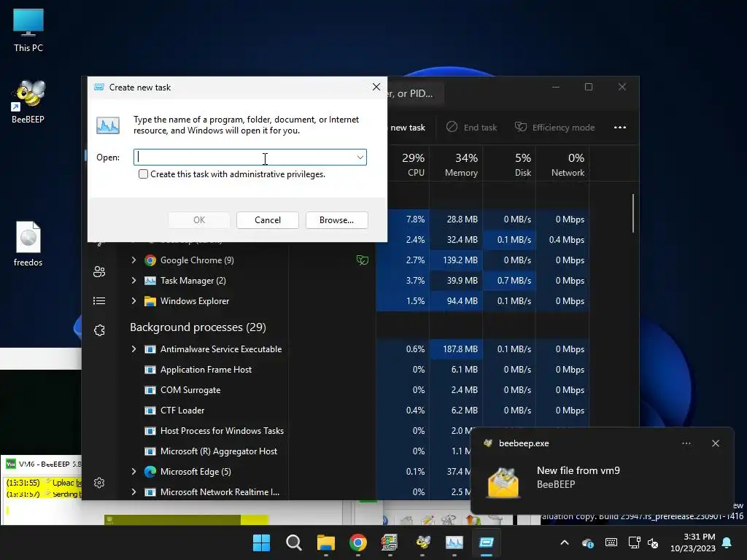Open the Details page in Task Manager sidebar
Screen dimensions: 747x560
(99, 301)
